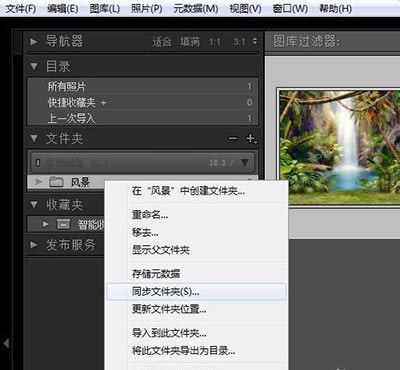Open the disk volume dropdown triangle

point(245,162)
